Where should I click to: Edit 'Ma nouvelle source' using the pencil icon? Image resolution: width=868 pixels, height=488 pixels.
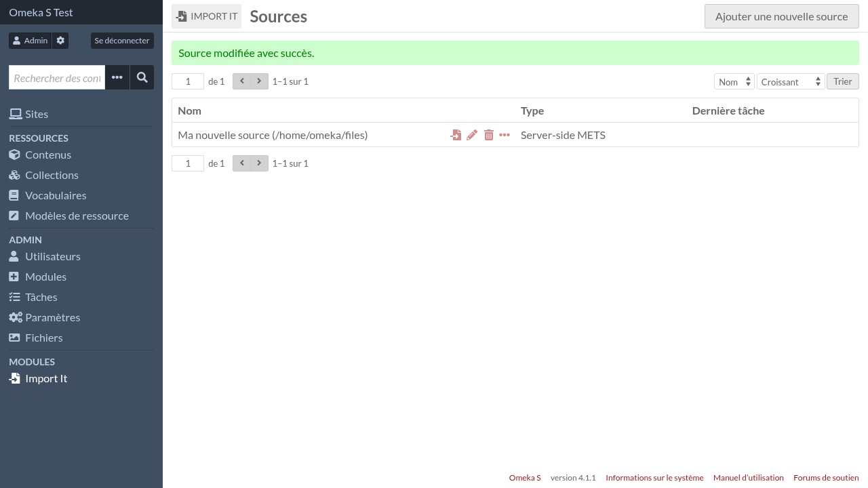472,135
